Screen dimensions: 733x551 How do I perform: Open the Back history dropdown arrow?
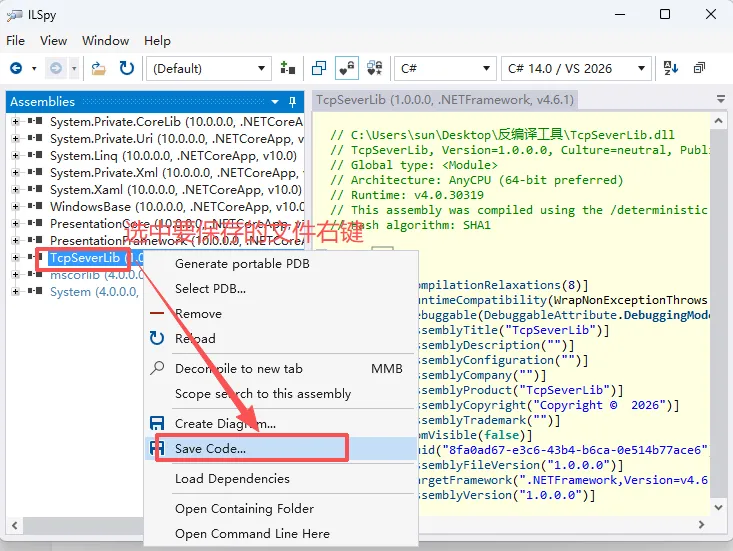(x=34, y=69)
